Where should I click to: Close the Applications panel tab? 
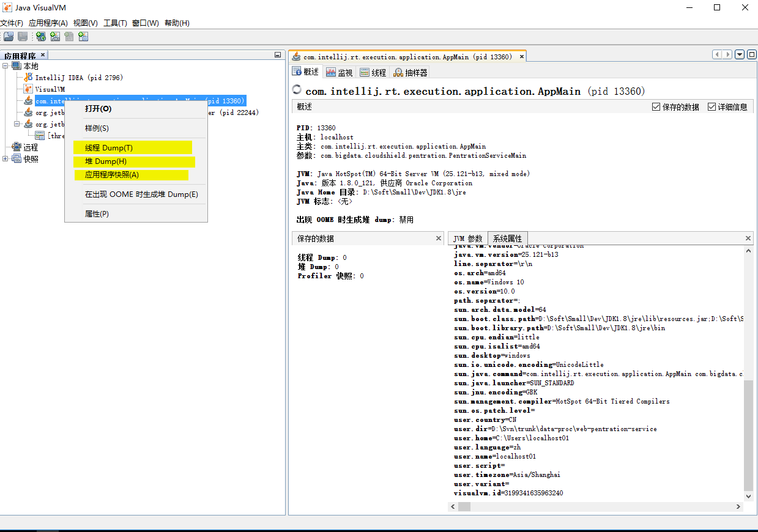(x=43, y=56)
